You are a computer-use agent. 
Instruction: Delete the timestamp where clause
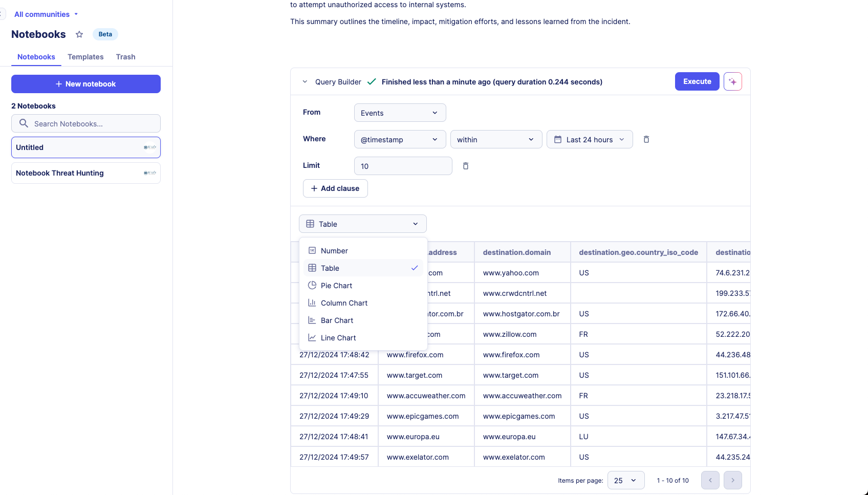pyautogui.click(x=646, y=139)
